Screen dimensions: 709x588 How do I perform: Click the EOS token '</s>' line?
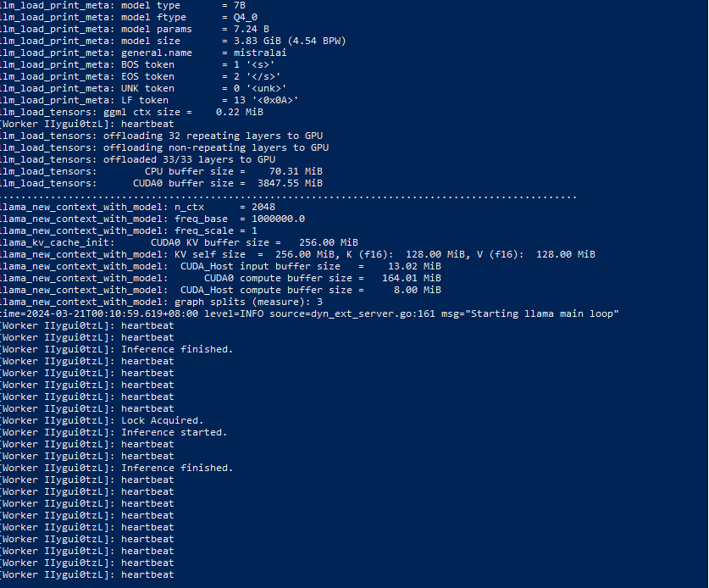[140, 76]
